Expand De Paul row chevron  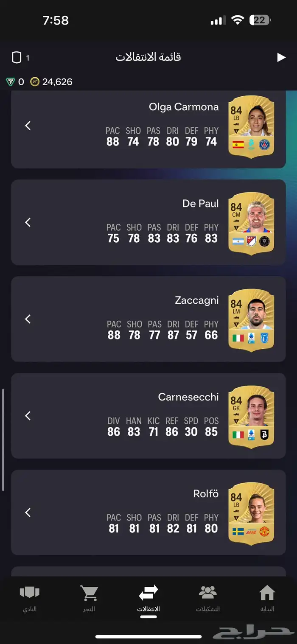(x=28, y=222)
